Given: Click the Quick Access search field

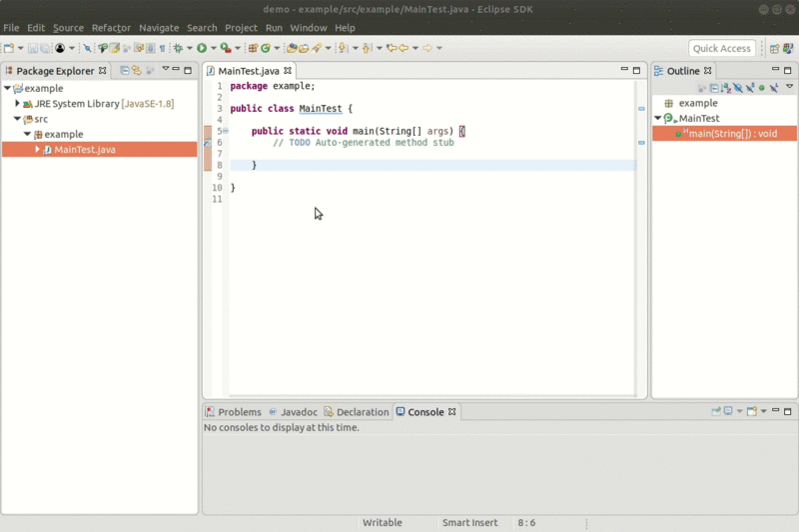Looking at the screenshot, I should coord(721,48).
